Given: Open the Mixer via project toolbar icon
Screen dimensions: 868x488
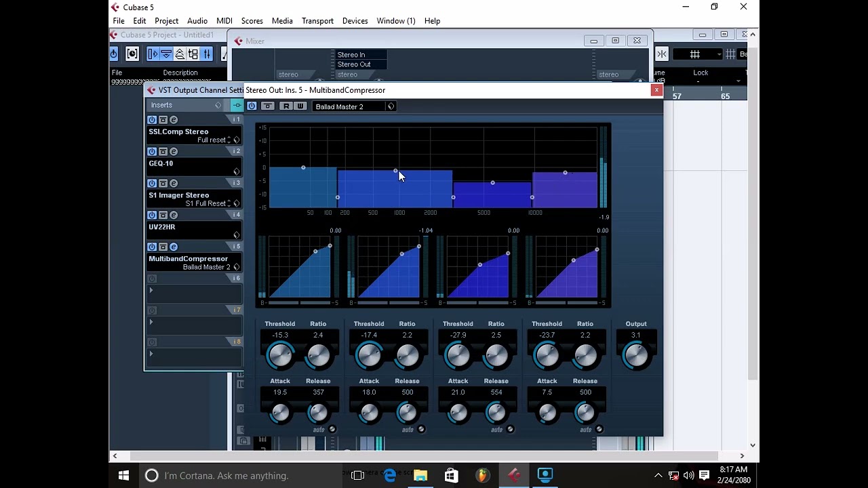Looking at the screenshot, I should 207,54.
